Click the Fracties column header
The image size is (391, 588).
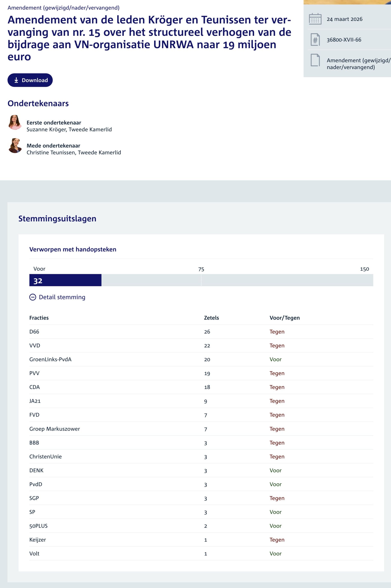39,318
